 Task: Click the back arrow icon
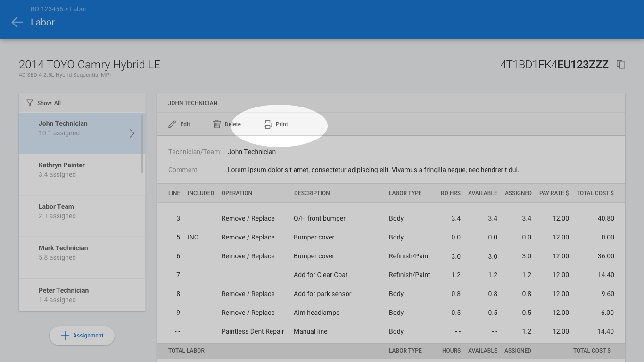[x=17, y=22]
